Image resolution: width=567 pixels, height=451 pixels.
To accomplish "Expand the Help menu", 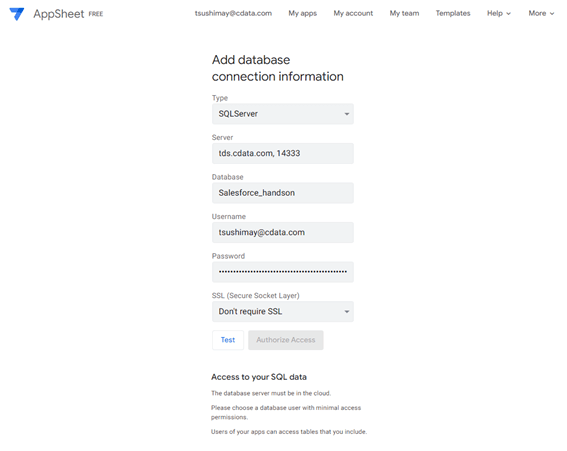I will click(499, 13).
